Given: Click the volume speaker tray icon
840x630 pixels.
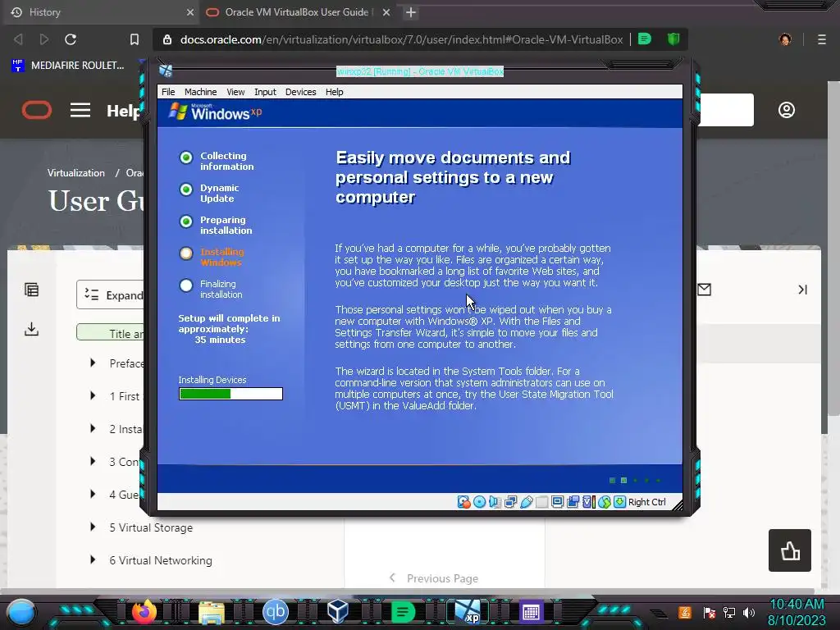Looking at the screenshot, I should pos(749,612).
